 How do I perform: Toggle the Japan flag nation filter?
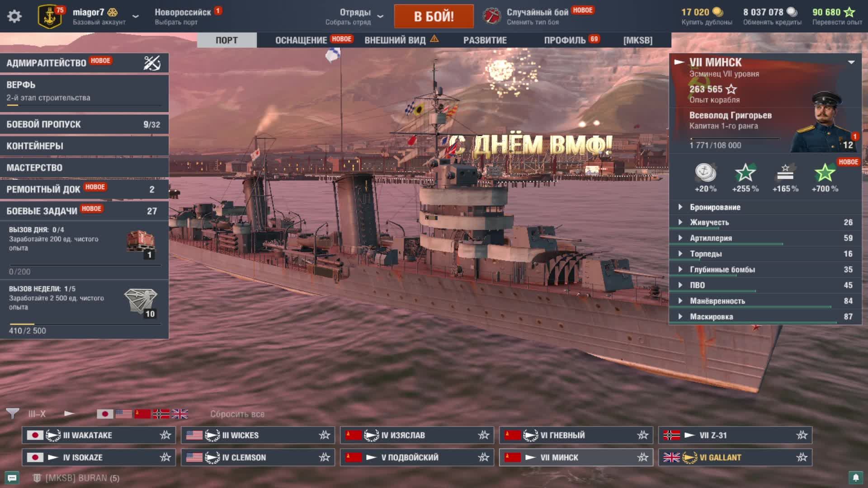pyautogui.click(x=105, y=413)
